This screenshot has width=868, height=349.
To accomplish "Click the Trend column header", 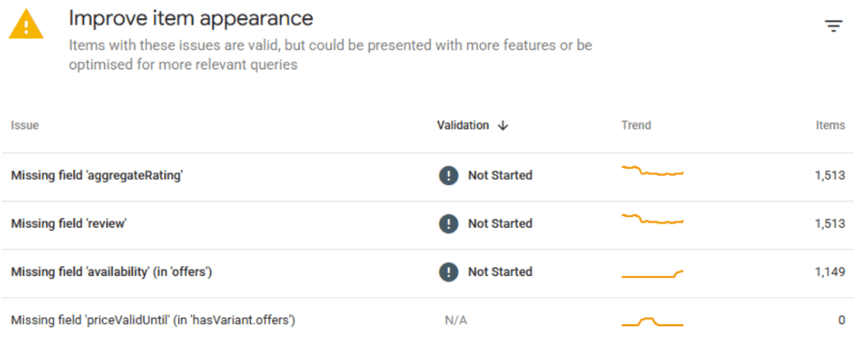I will tap(636, 126).
